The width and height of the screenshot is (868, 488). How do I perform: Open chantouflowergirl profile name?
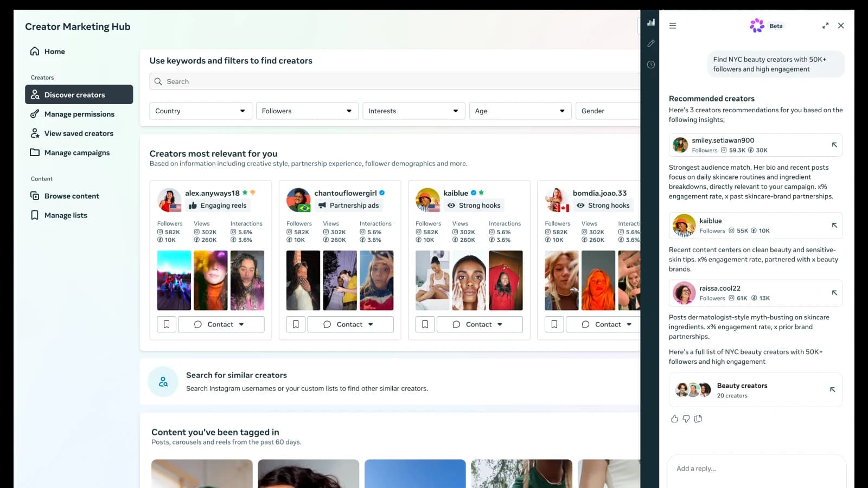click(346, 193)
